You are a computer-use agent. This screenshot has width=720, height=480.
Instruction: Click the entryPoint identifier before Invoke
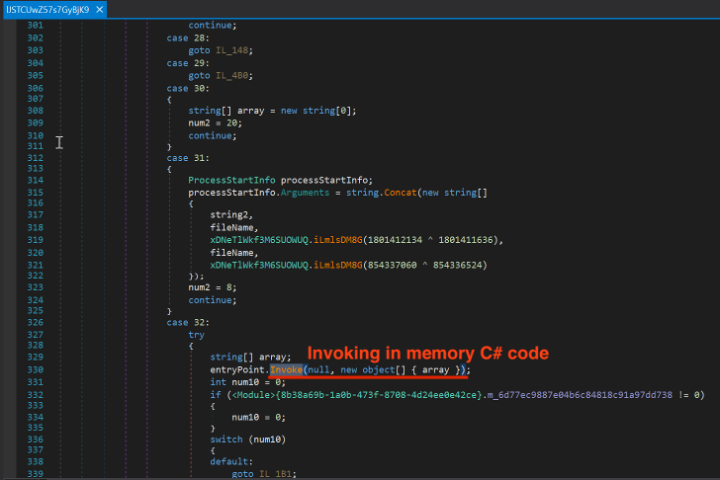[238, 369]
